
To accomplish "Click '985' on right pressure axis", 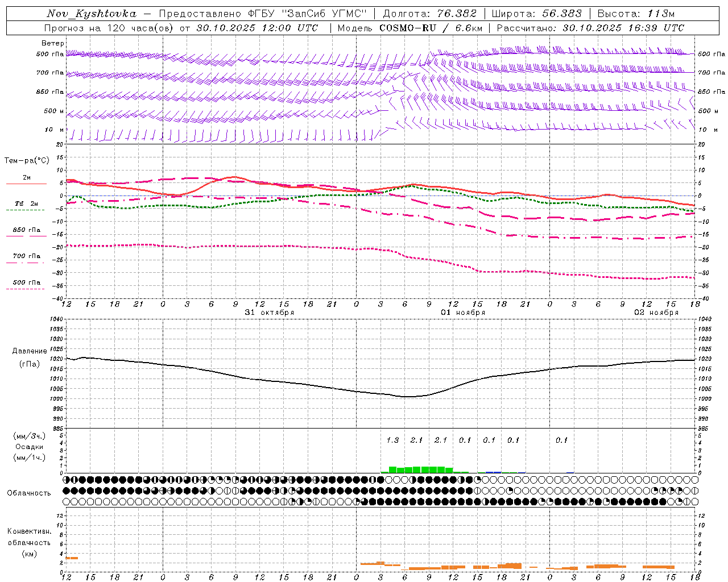I will coord(704,429).
